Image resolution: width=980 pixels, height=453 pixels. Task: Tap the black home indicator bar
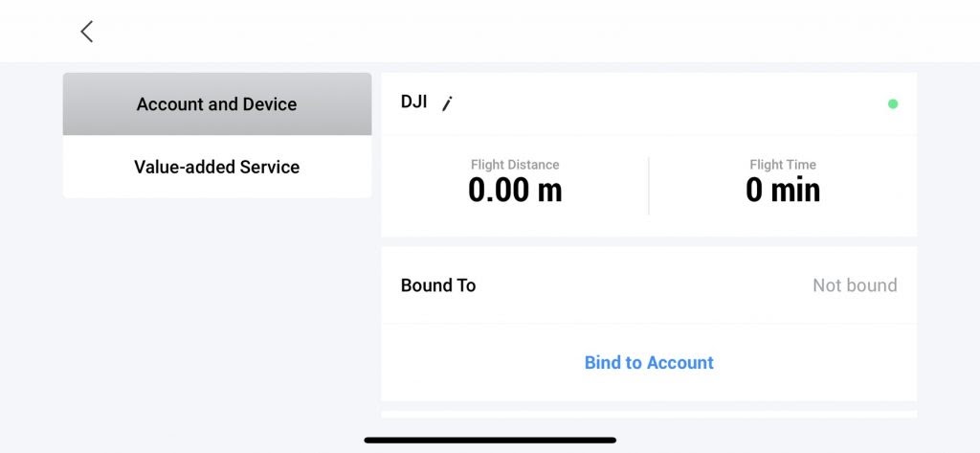click(490, 441)
